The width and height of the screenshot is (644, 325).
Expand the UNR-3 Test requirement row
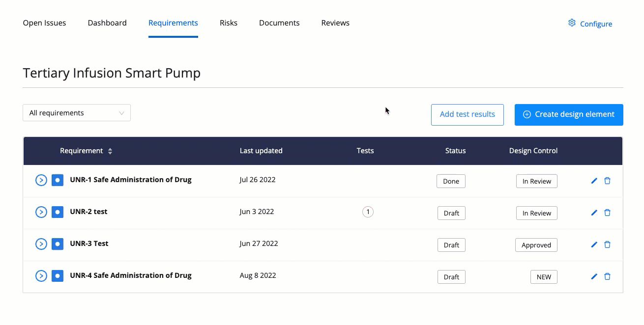[41, 244]
